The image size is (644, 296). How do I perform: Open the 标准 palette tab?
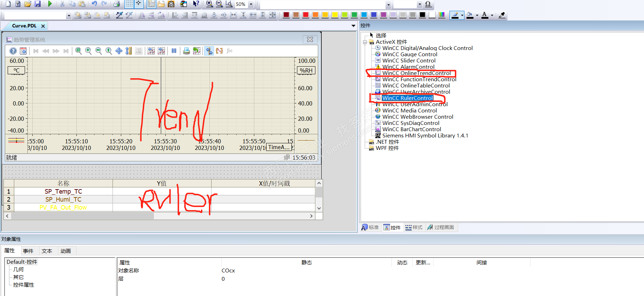(370, 227)
